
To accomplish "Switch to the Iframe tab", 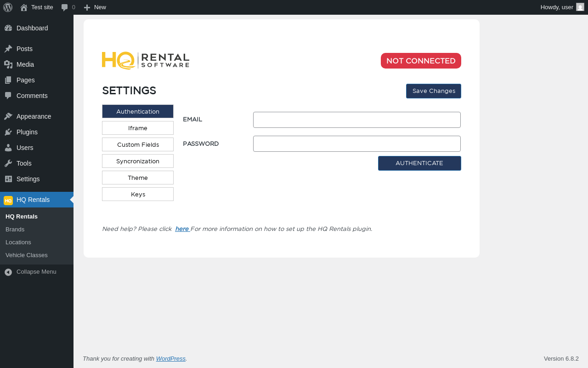I will pos(138,128).
